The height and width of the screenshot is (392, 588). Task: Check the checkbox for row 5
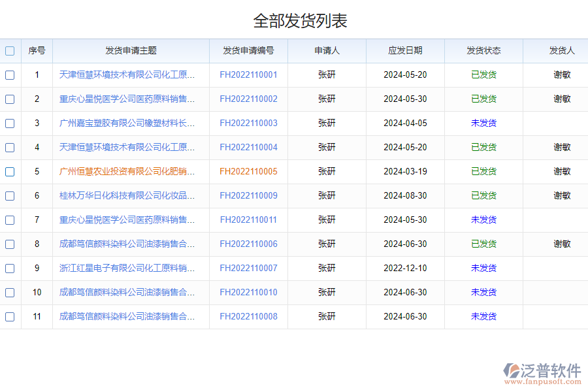pos(10,171)
